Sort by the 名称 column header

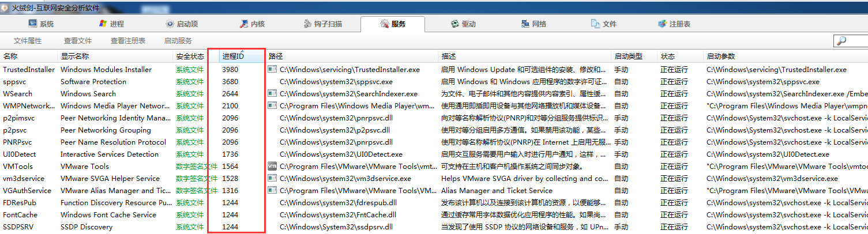(29, 56)
